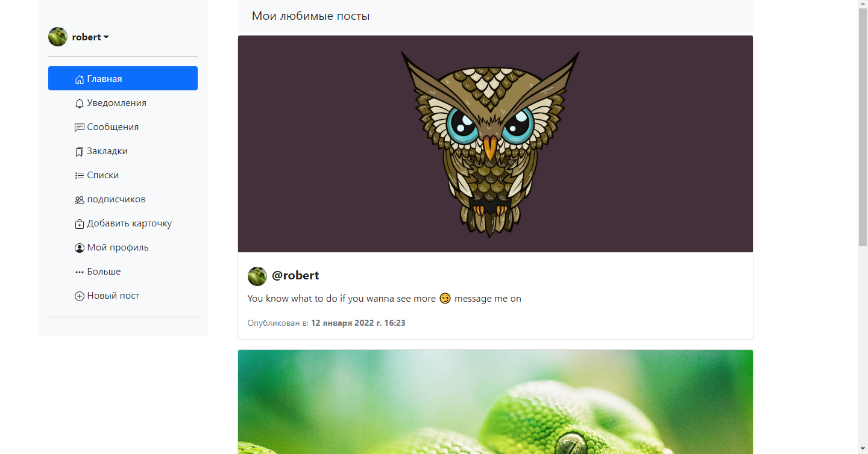
Task: Click the bookmark icon for Закладки
Action: [x=80, y=151]
